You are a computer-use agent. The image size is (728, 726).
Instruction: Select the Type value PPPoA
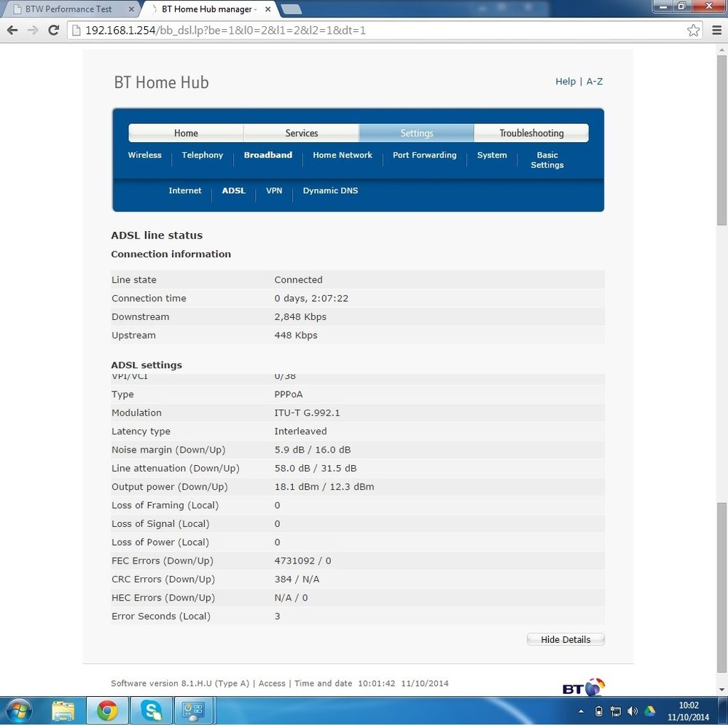[x=289, y=394]
